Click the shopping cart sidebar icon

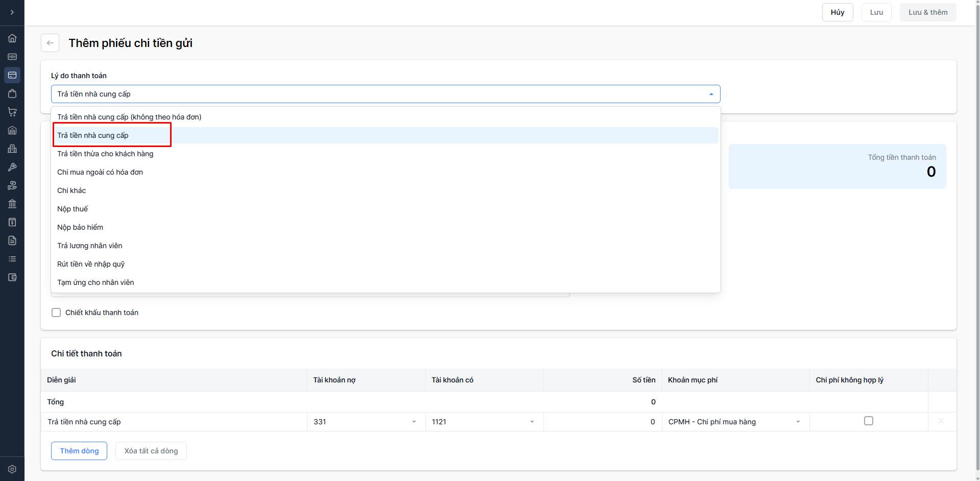click(12, 112)
